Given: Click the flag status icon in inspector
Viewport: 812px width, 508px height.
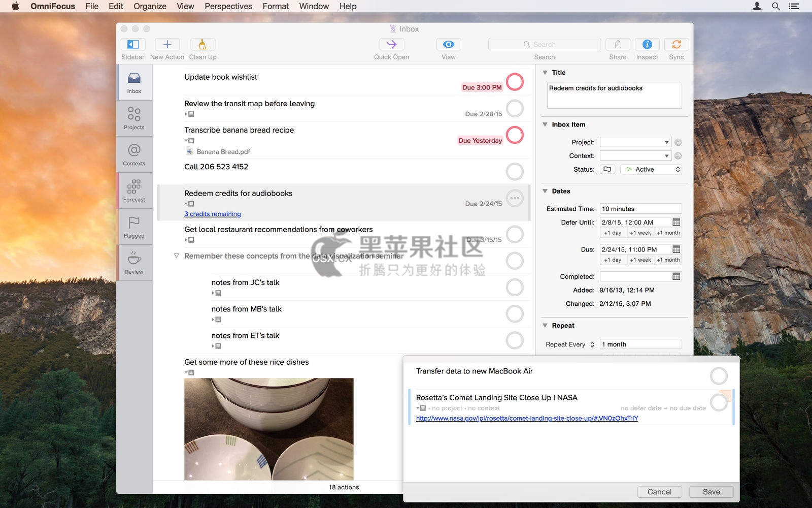Looking at the screenshot, I should click(x=607, y=169).
